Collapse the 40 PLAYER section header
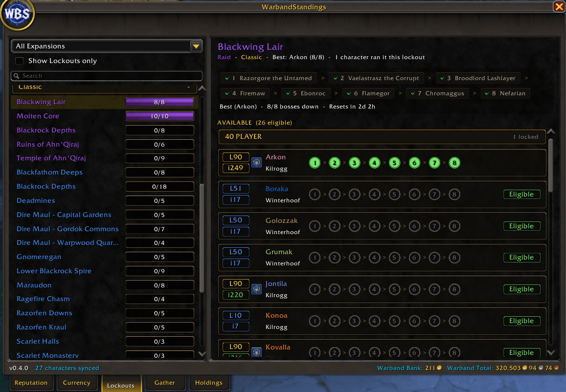 coord(382,137)
